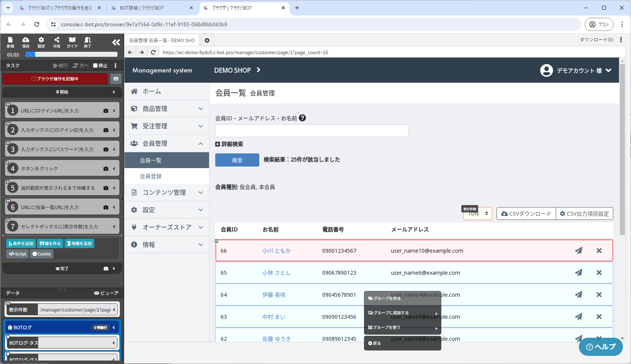Expand the 詳細検索 section

229,144
